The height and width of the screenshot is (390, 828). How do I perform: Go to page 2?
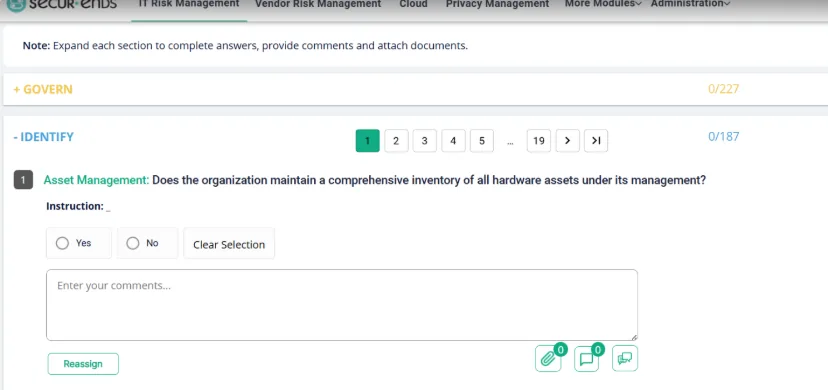coord(396,141)
